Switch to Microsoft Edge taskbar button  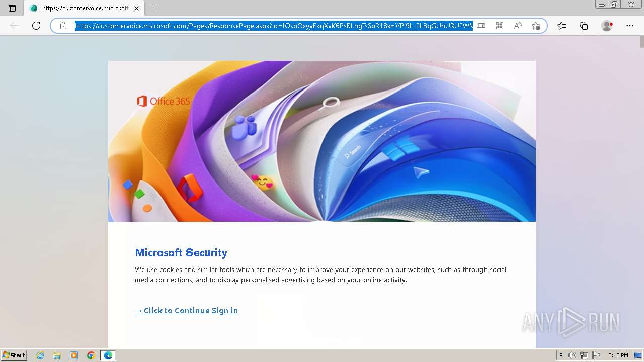point(108,355)
